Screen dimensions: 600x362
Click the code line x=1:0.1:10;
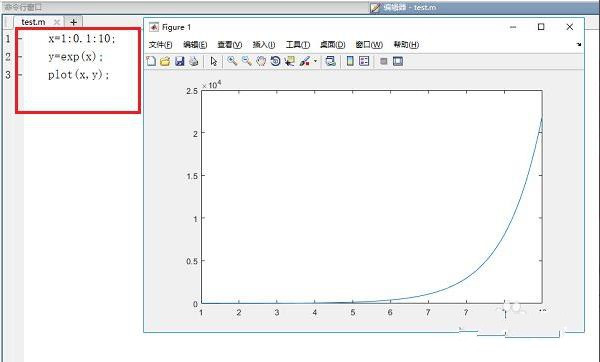pyautogui.click(x=82, y=38)
